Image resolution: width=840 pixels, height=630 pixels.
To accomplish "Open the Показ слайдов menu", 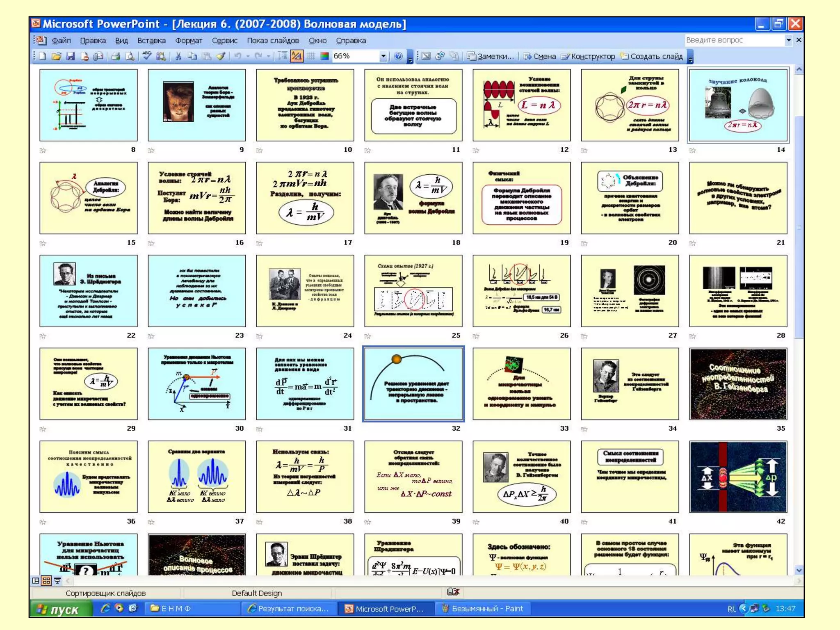I will (273, 41).
